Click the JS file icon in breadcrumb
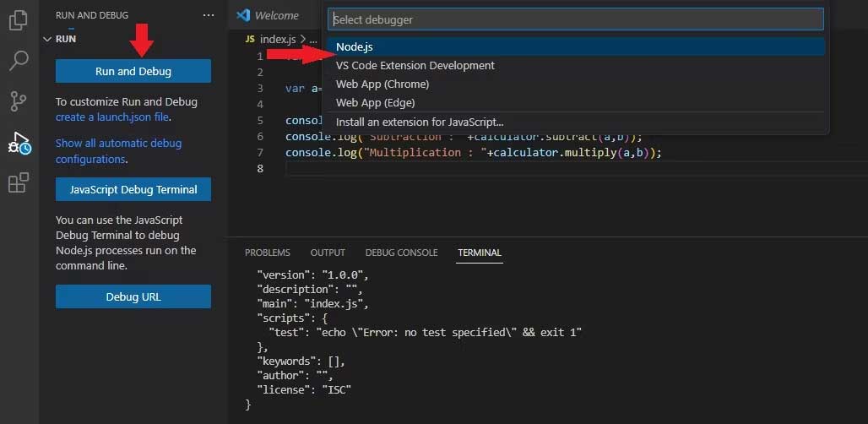 pyautogui.click(x=250, y=40)
